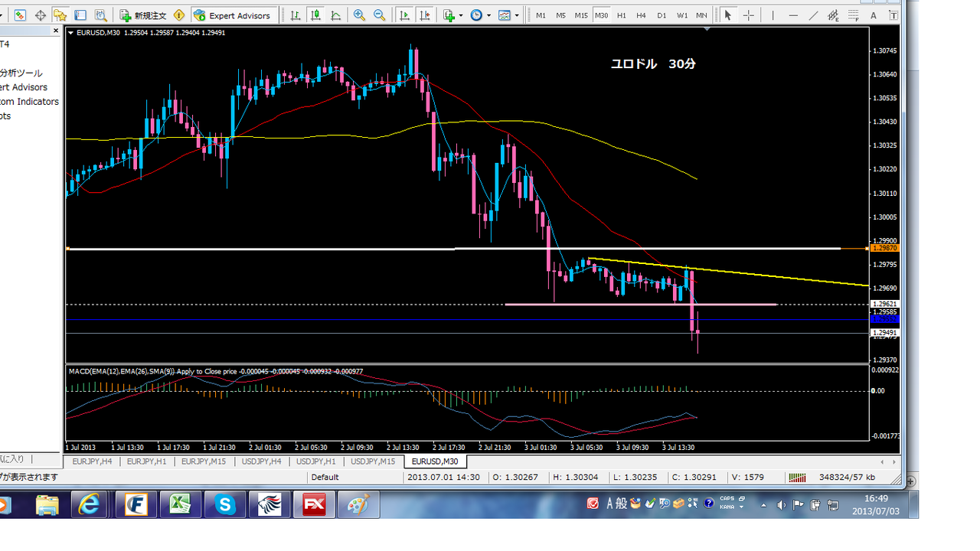Select the crosshair tool
The height and width of the screenshot is (551, 980).
[748, 15]
